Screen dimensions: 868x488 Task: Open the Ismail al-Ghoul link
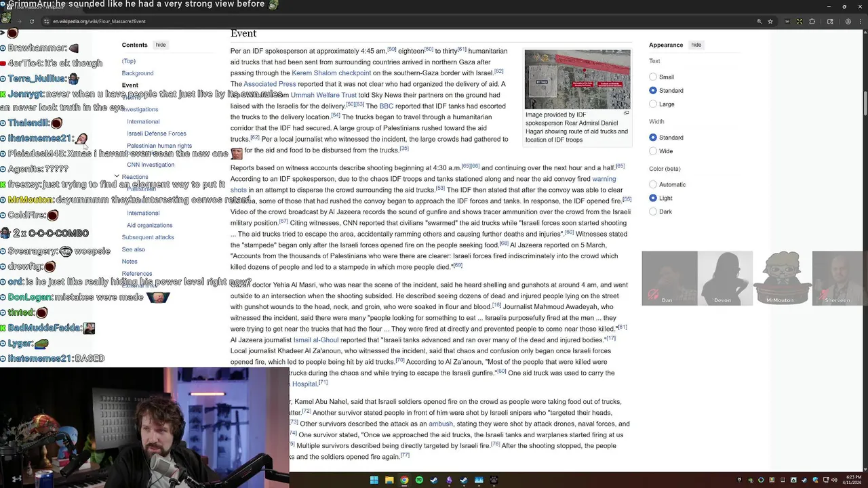tap(316, 340)
